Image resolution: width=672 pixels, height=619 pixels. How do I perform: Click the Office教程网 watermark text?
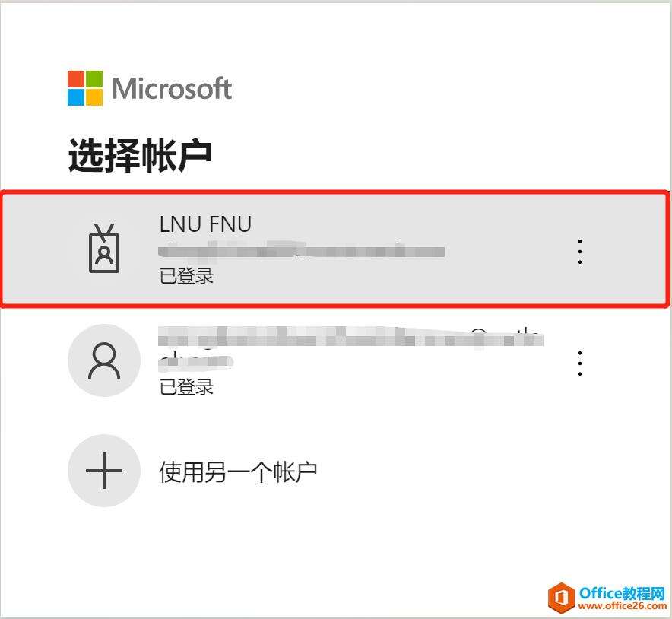622,593
